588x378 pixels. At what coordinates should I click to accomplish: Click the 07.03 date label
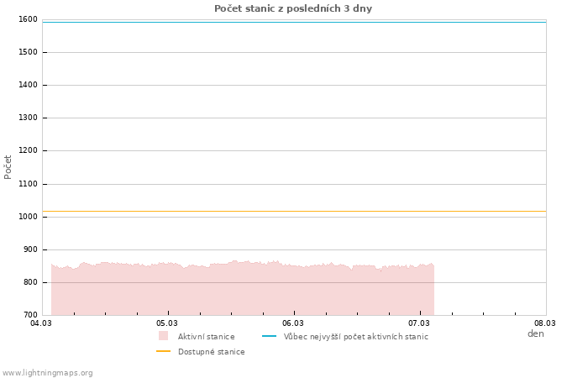(419, 323)
